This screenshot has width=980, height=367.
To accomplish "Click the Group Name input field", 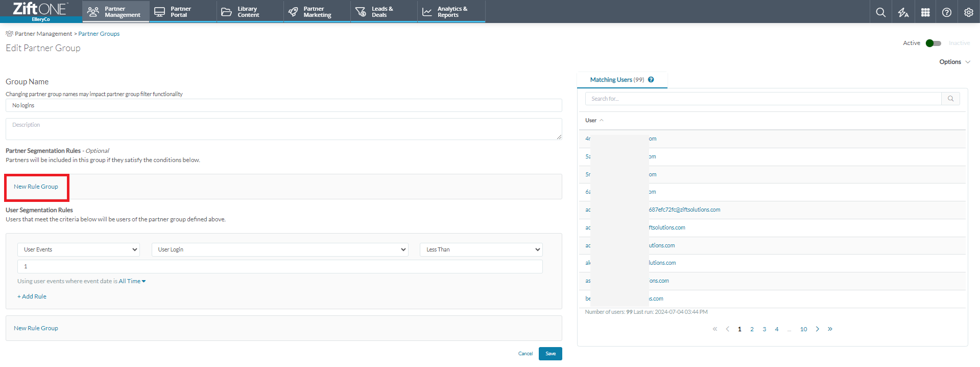I will 284,105.
